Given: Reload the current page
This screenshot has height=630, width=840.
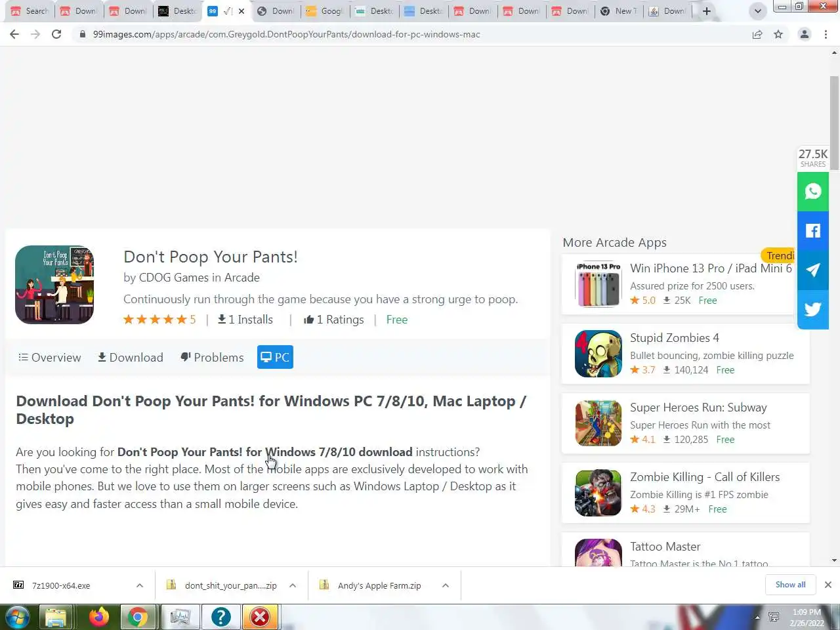Looking at the screenshot, I should pyautogui.click(x=56, y=34).
